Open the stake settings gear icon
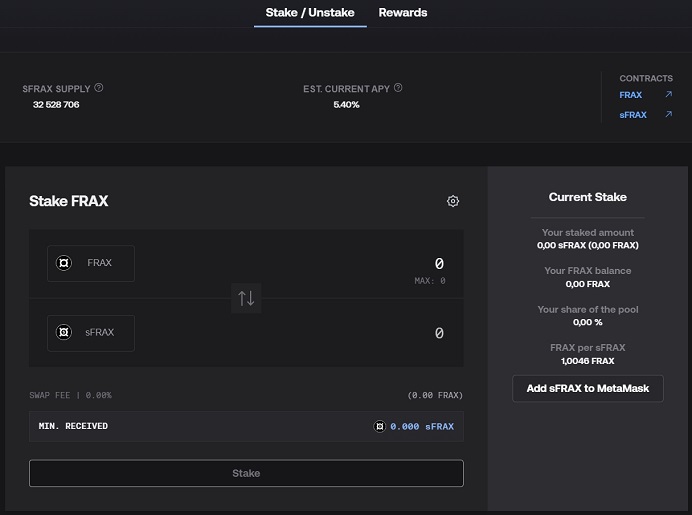Screen dimensions: 692x515 click(x=453, y=201)
